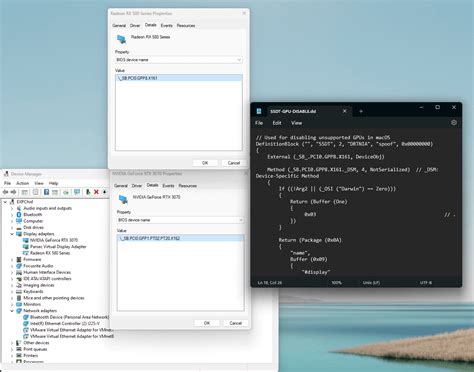Screen dimensions: 474x372
Task: Switch to Events tab in Radeon properties
Action: [x=167, y=25]
